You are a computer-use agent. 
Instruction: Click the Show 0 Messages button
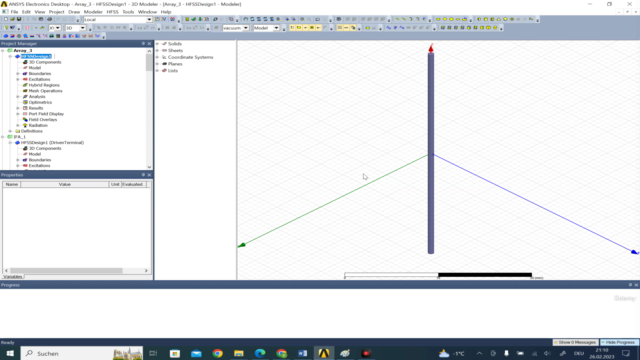tap(576, 342)
